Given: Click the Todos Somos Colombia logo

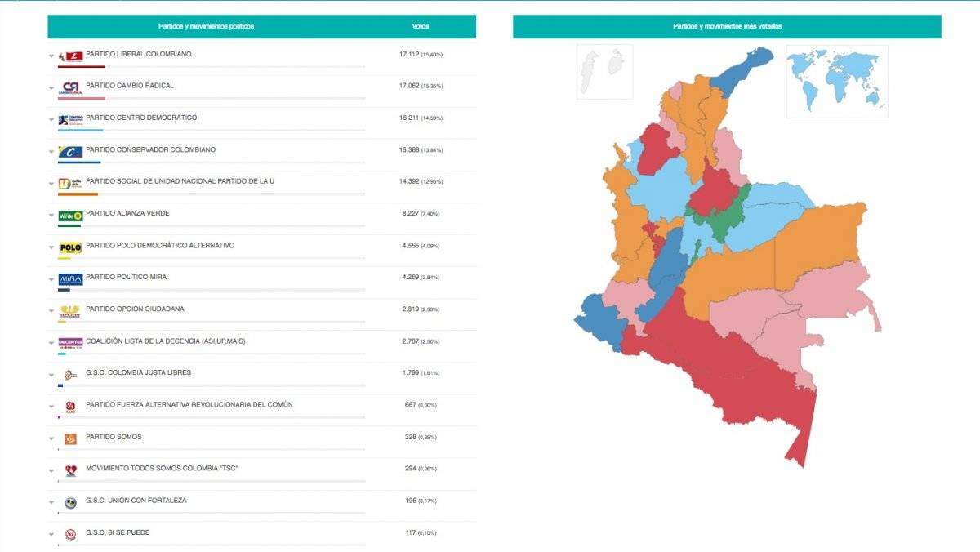Looking at the screenshot, I should (70, 470).
